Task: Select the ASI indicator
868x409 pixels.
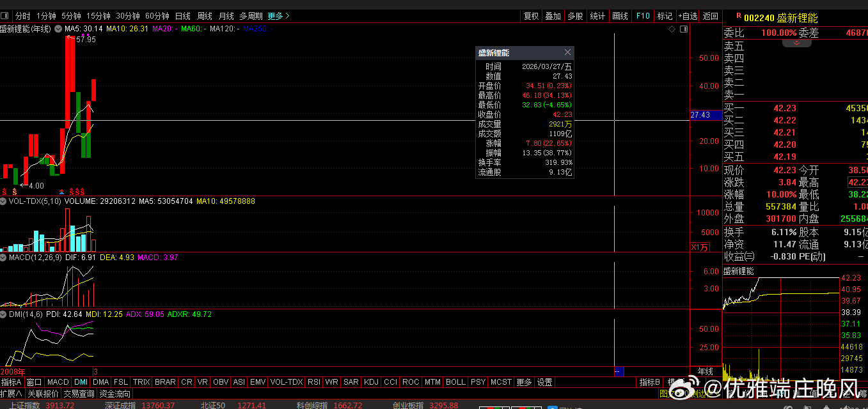Action: [x=239, y=382]
